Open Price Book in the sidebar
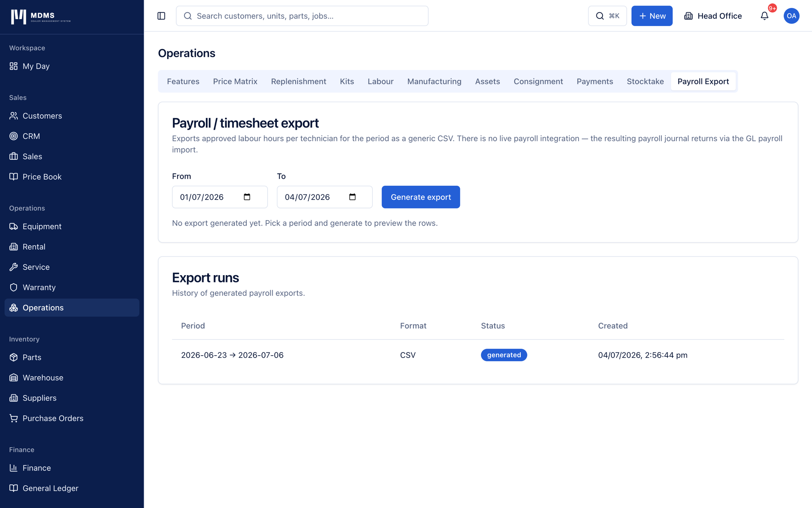 (x=72, y=177)
